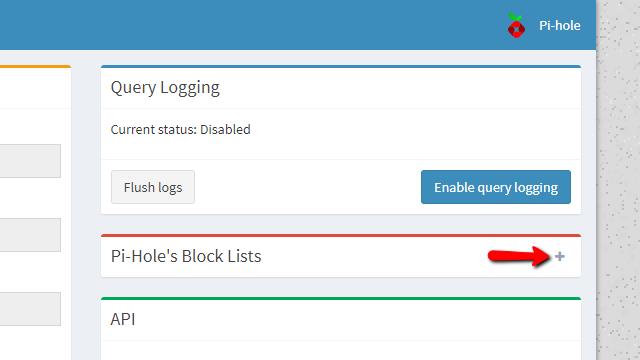Open the Pi-hole user menu text
This screenshot has height=360, width=640.
pyautogui.click(x=560, y=25)
